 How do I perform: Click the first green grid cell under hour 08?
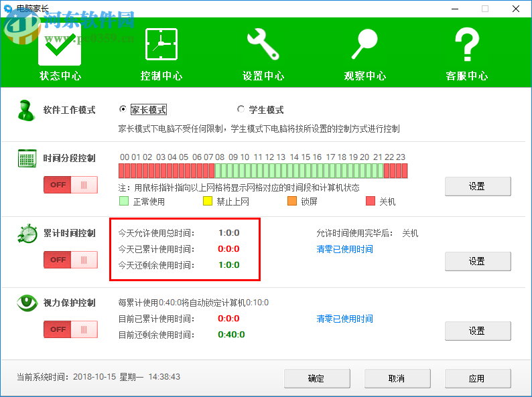218,171
